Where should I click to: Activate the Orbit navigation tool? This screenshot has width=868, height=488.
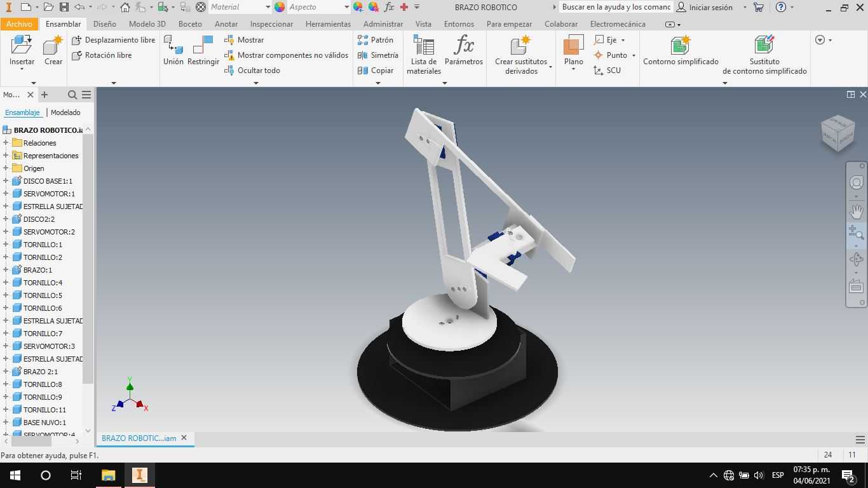(857, 259)
